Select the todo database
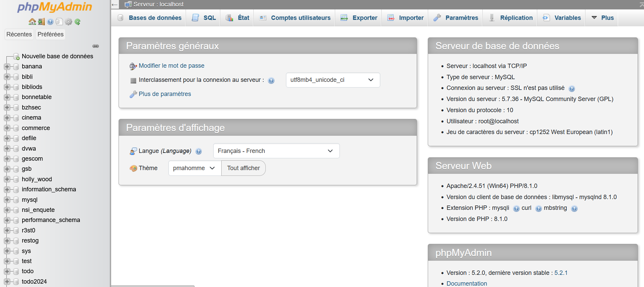This screenshot has height=287, width=644. [x=28, y=271]
